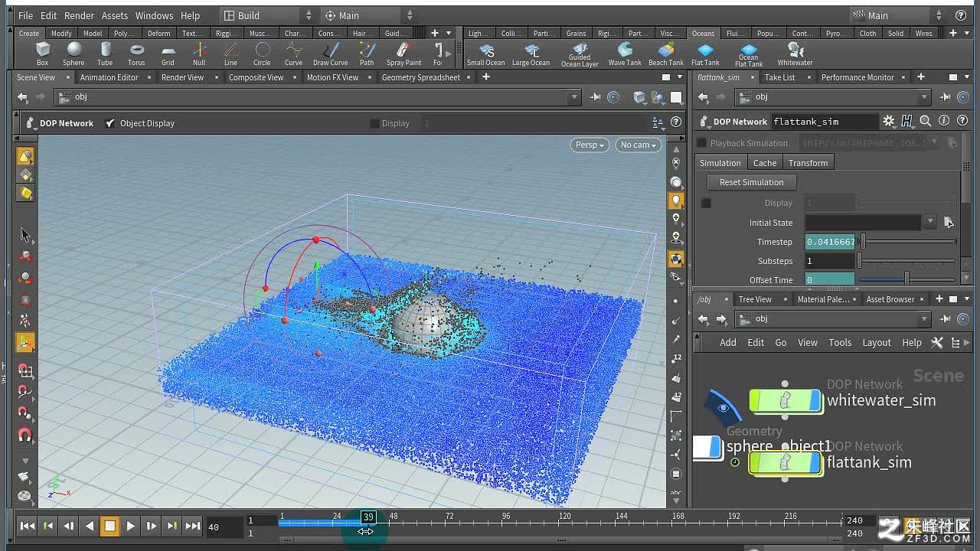
Task: Select the Curve shelf tool
Action: [293, 54]
